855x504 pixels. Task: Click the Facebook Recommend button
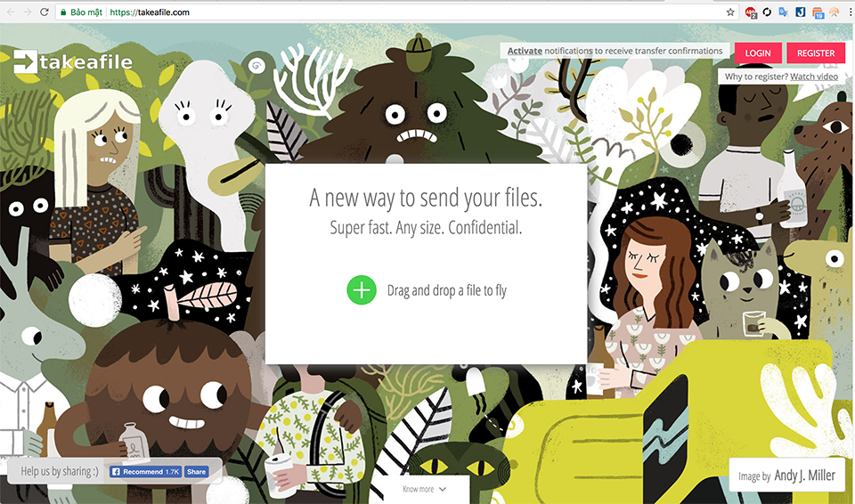pos(145,472)
